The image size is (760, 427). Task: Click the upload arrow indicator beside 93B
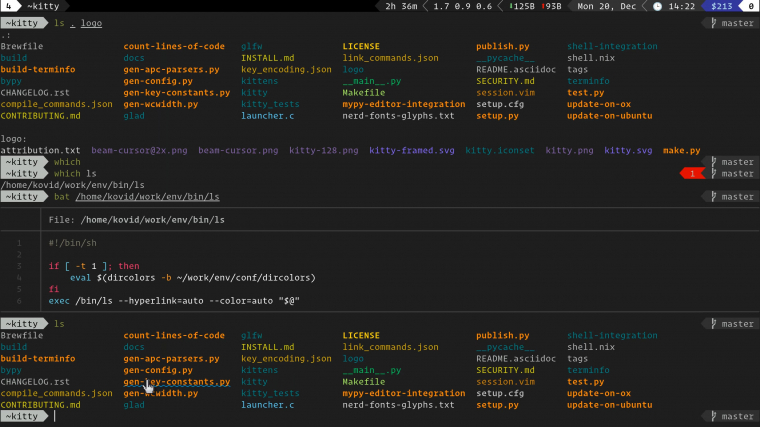click(543, 6)
